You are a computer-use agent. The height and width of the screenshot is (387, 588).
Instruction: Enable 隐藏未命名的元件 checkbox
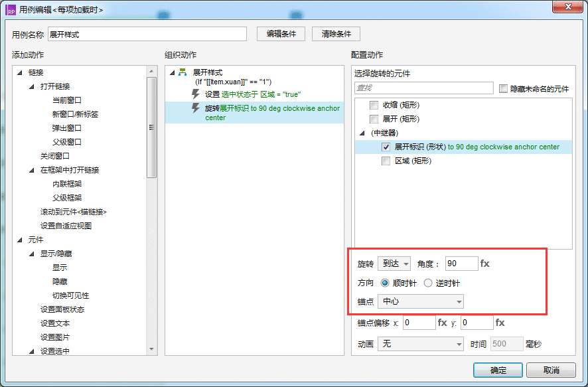(503, 89)
